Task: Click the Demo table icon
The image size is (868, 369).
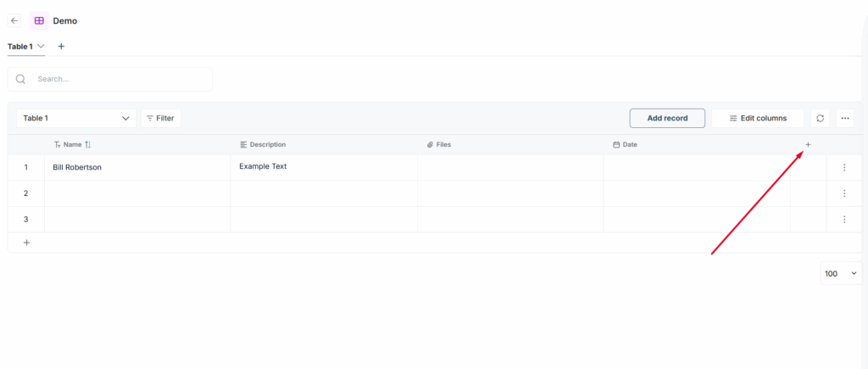Action: 39,20
